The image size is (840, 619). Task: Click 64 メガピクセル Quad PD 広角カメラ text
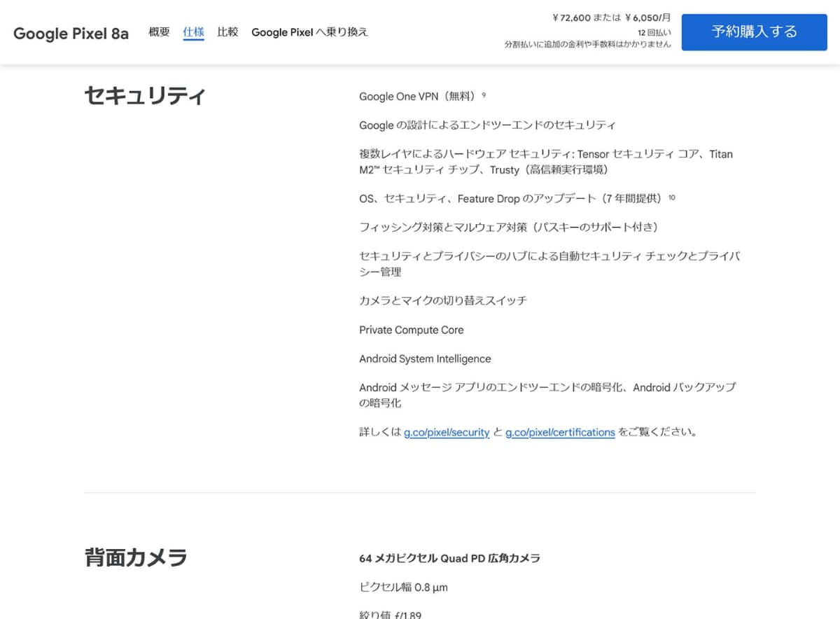[449, 558]
